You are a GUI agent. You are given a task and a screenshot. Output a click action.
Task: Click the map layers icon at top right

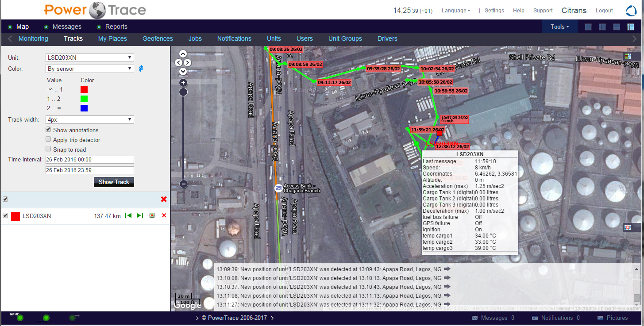pos(628,56)
